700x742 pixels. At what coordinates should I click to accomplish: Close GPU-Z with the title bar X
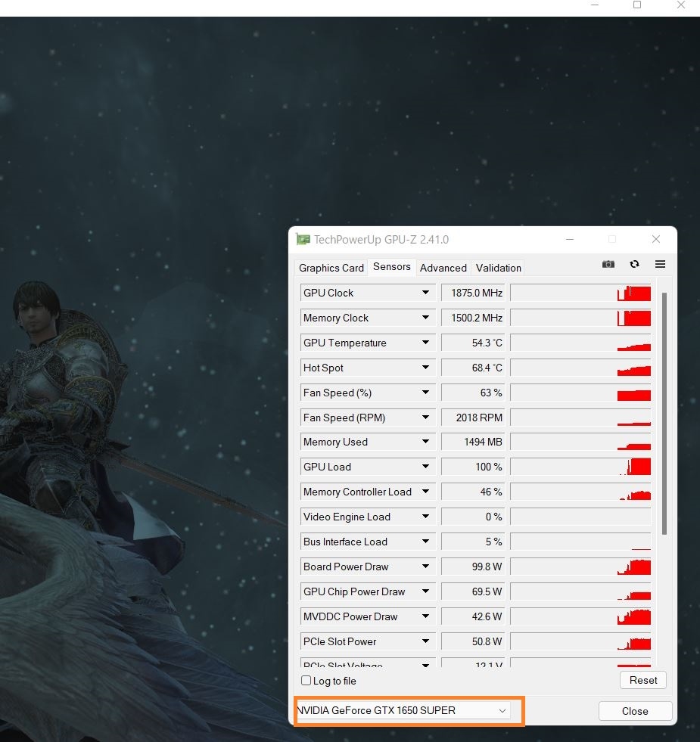point(656,240)
